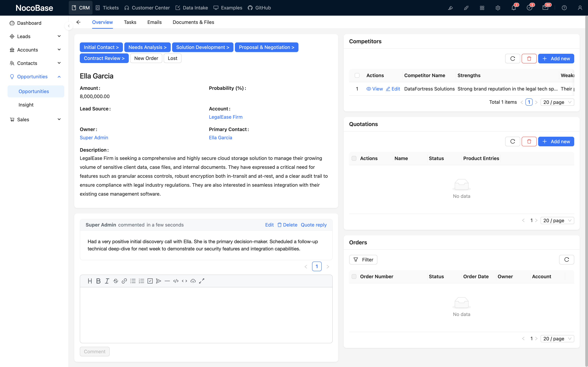This screenshot has height=367, width=588.
Task: Refresh the Competitors table
Action: click(512, 59)
